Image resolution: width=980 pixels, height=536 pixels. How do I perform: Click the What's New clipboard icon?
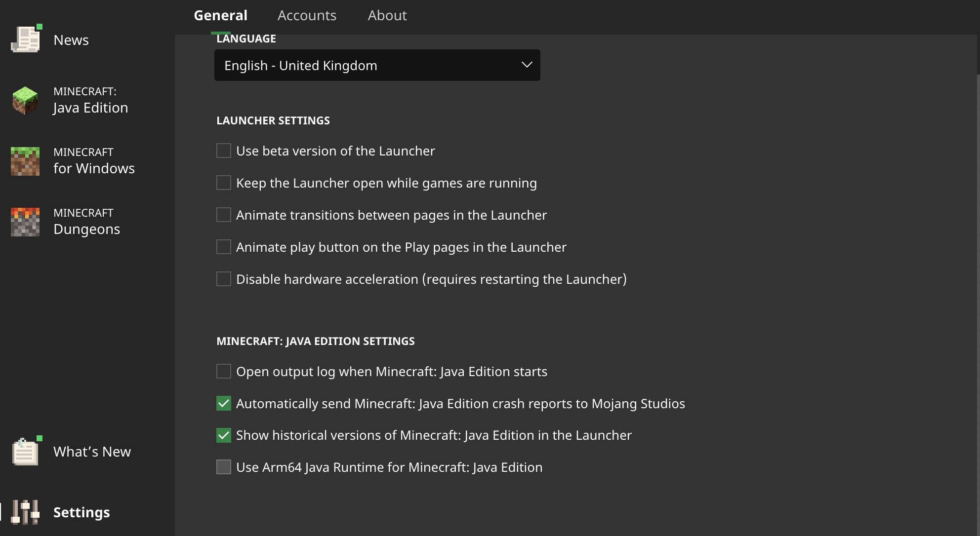click(x=25, y=451)
